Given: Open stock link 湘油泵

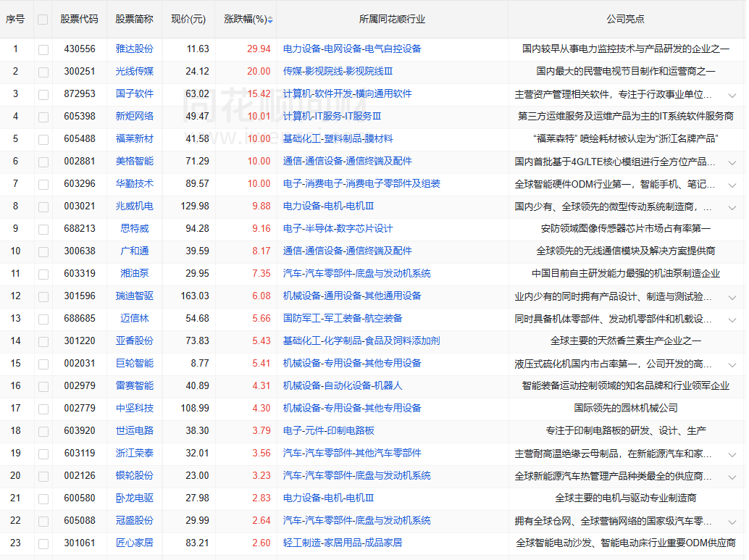Looking at the screenshot, I should (x=135, y=273).
